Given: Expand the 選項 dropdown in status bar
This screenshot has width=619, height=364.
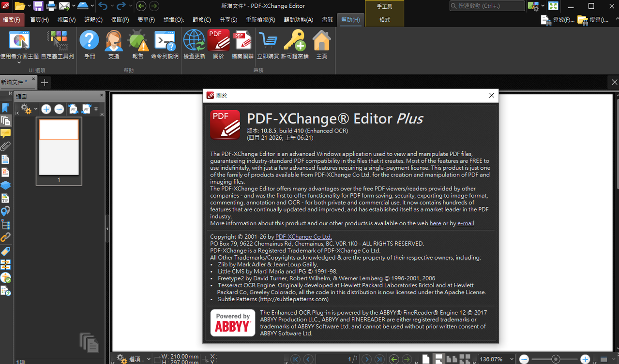Looking at the screenshot, I should point(148,359).
